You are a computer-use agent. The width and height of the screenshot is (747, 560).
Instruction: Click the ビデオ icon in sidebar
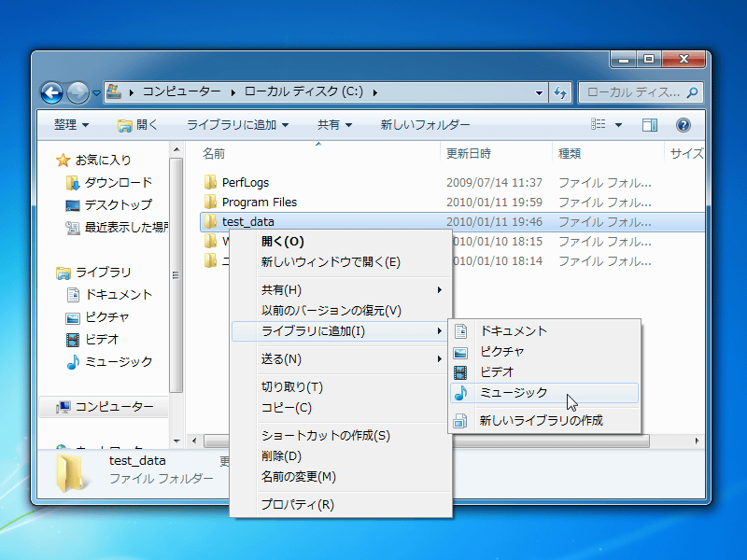point(73,340)
